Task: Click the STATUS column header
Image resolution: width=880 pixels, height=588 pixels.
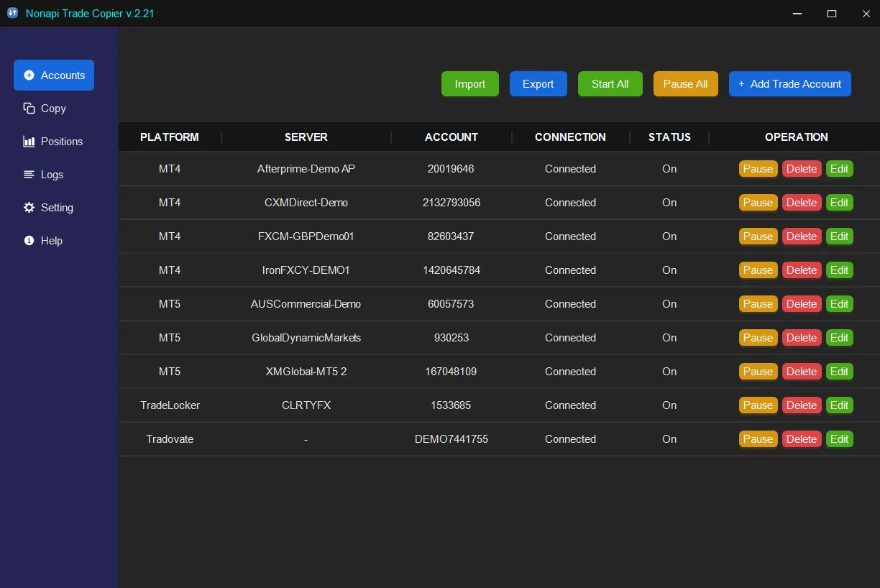Action: [669, 137]
